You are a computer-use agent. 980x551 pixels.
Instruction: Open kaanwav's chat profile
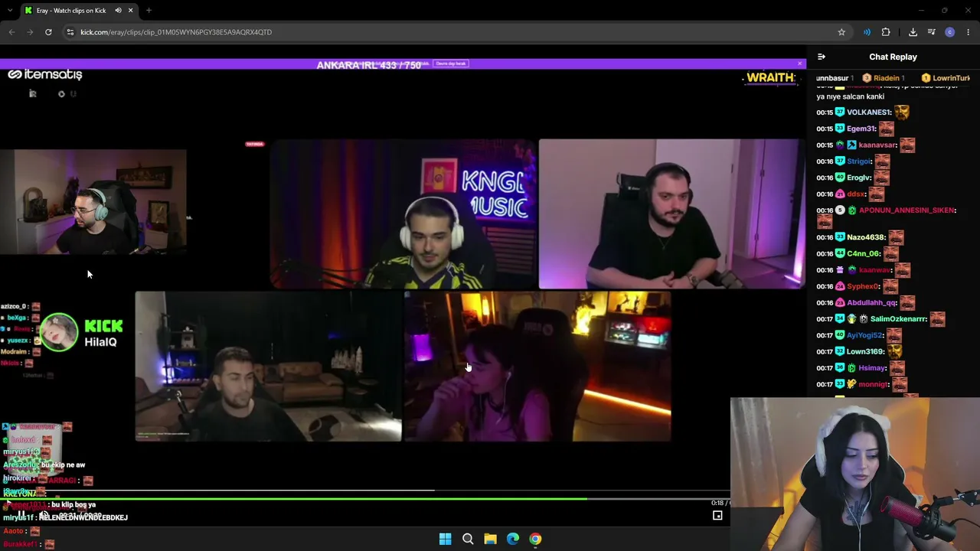(875, 270)
